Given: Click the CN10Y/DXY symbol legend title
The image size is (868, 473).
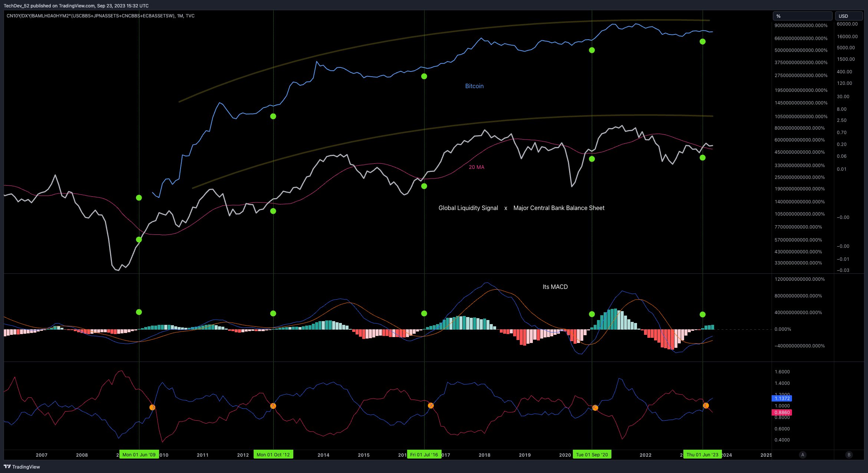Looking at the screenshot, I should 100,16.
